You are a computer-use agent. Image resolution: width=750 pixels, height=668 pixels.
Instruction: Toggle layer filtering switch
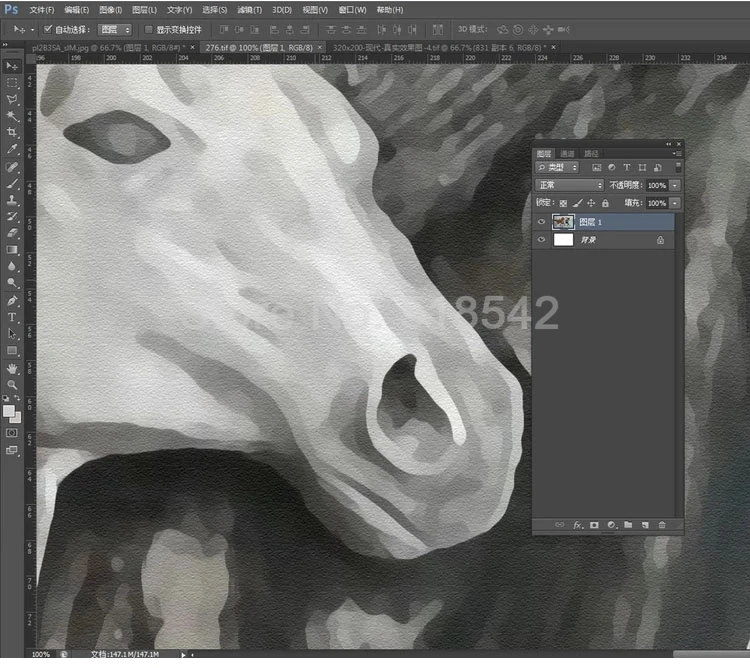pyautogui.click(x=678, y=167)
